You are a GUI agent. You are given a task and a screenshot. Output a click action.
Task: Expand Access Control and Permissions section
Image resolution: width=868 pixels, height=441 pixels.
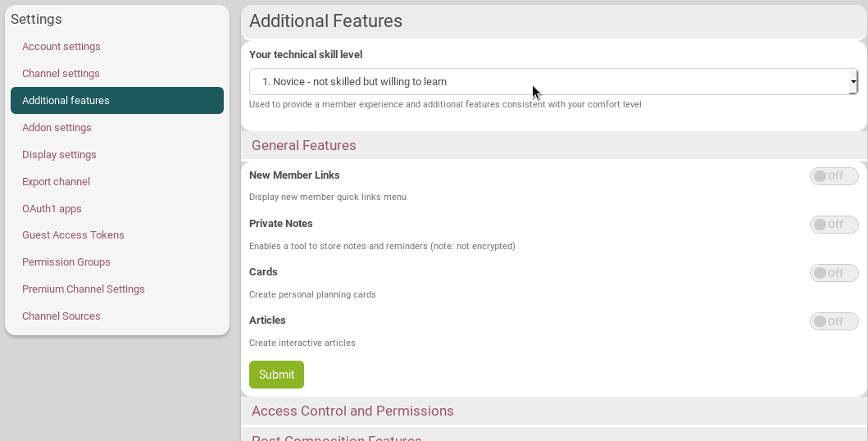(352, 411)
